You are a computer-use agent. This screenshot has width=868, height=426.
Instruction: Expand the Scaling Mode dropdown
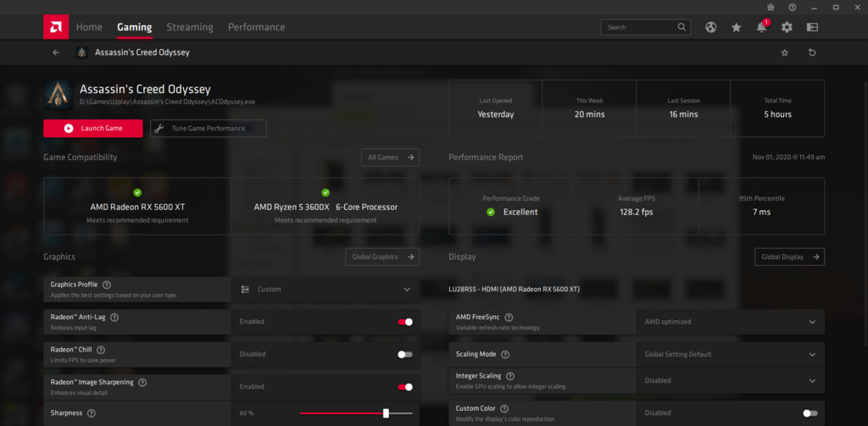coord(812,354)
